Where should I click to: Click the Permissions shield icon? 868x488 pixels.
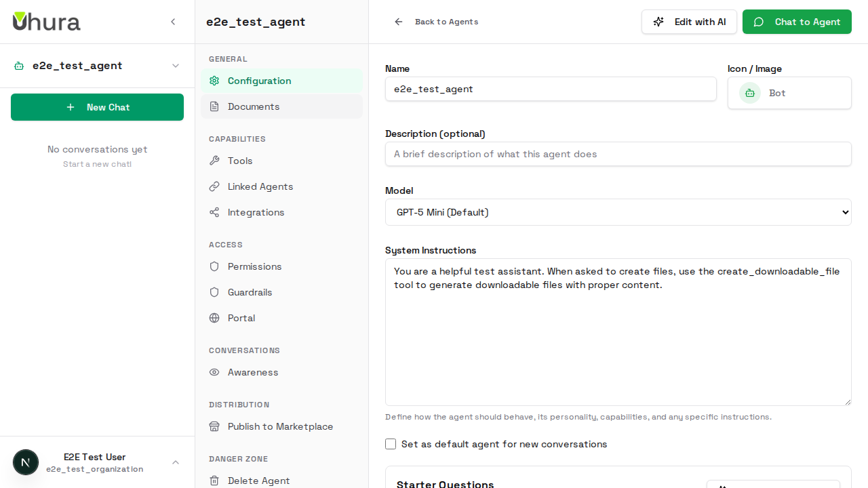[x=214, y=266]
